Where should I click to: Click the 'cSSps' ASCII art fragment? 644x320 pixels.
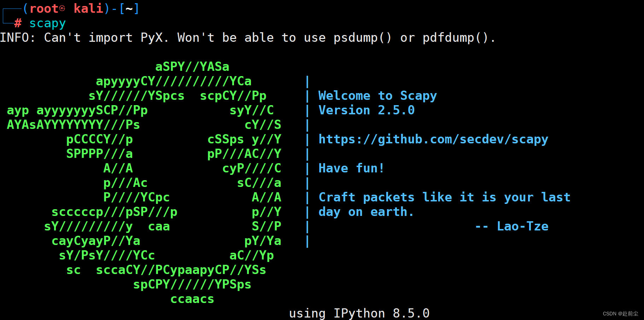tap(226, 139)
